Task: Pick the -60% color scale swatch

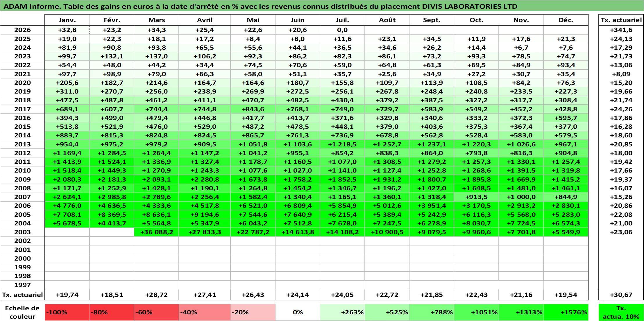Action: click(x=156, y=312)
